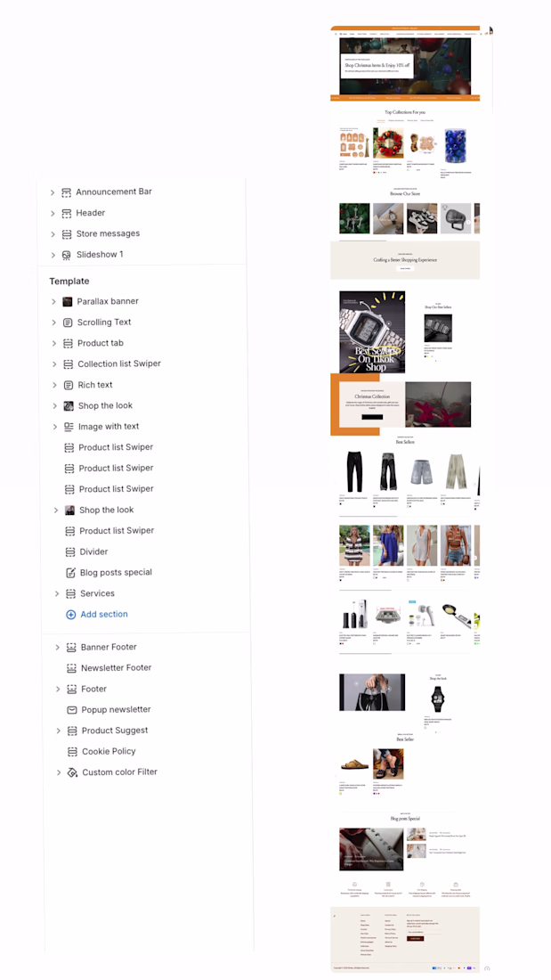Click the Newsletter Footer section icon

71,668
